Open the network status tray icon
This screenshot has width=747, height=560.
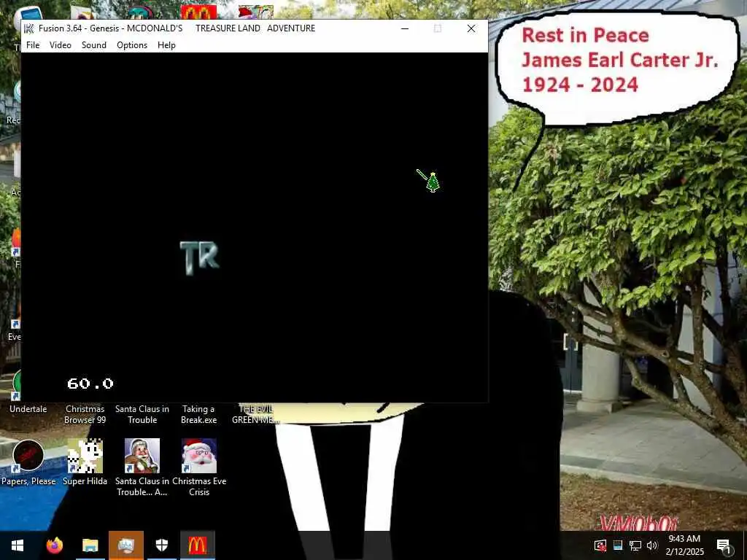click(x=635, y=545)
